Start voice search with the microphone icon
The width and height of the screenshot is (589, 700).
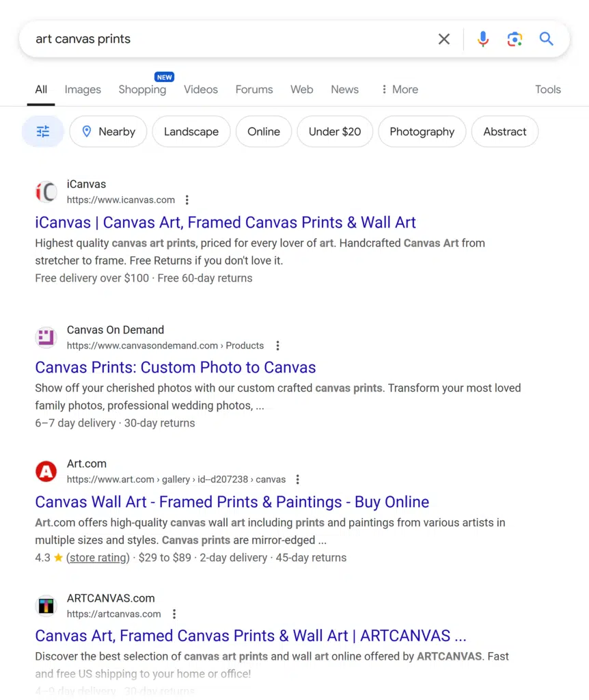483,40
